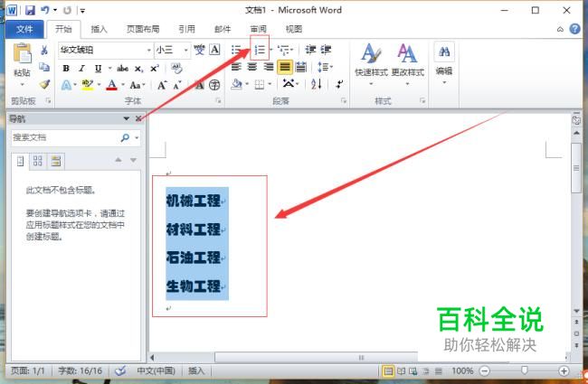Viewport: 588px width, 384px height.
Task: Click the shading paint bucket icon
Action: pos(237,84)
